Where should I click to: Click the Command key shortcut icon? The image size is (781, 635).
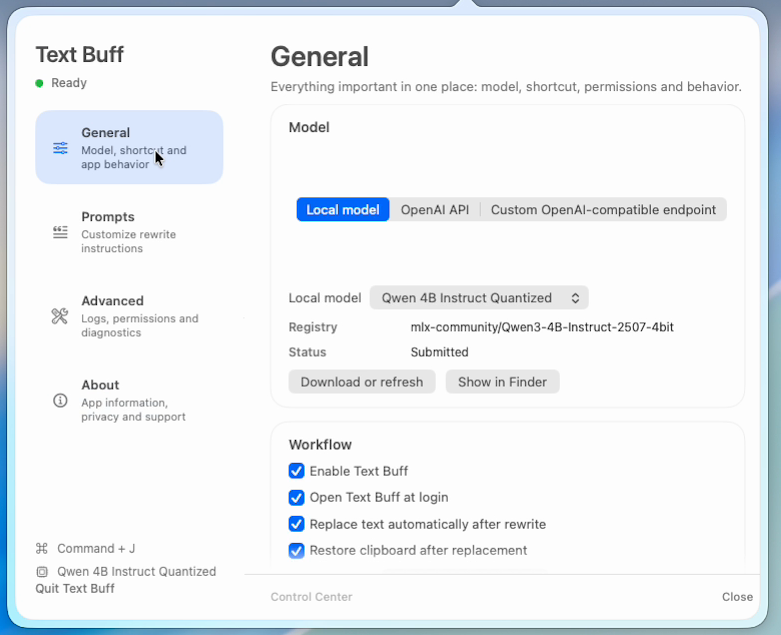(x=42, y=548)
